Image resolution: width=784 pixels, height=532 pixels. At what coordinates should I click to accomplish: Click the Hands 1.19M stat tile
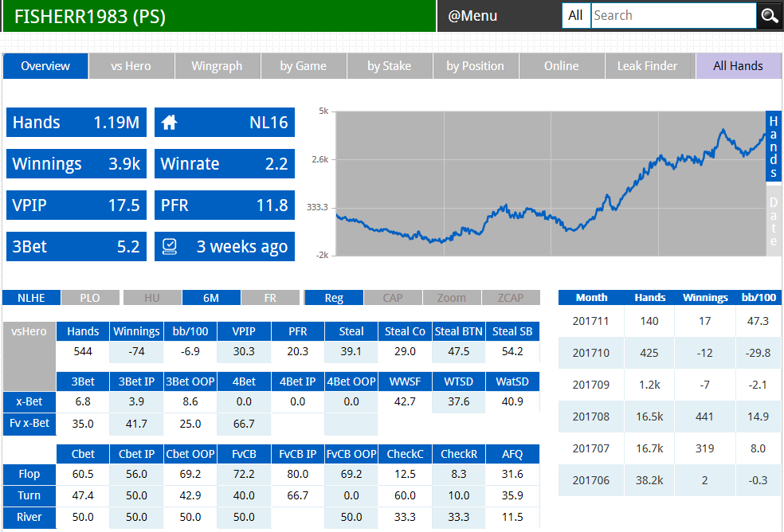76,122
